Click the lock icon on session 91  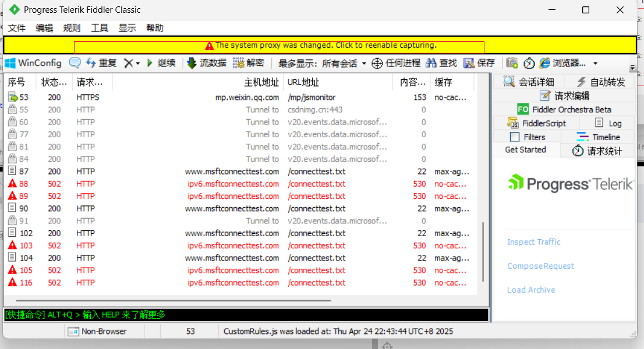[12, 220]
